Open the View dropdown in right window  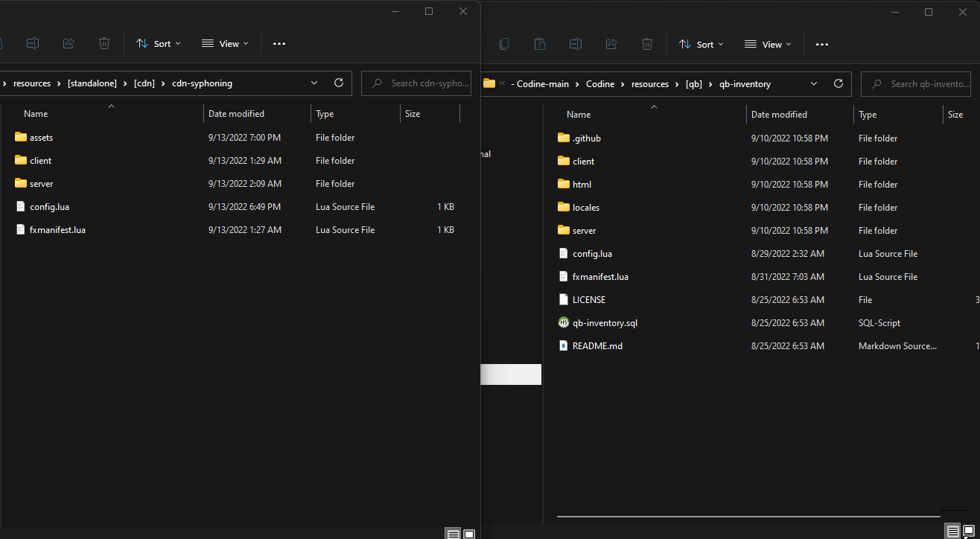pyautogui.click(x=768, y=45)
